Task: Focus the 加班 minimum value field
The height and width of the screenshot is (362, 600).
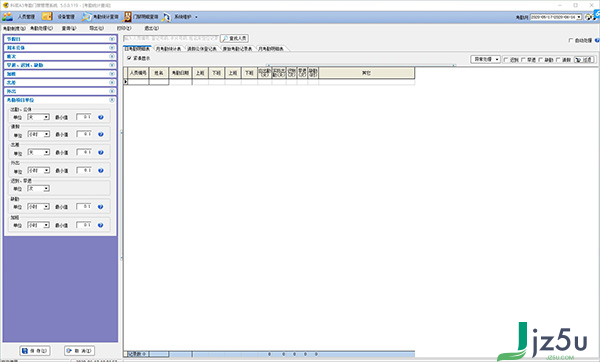Action: point(84,225)
